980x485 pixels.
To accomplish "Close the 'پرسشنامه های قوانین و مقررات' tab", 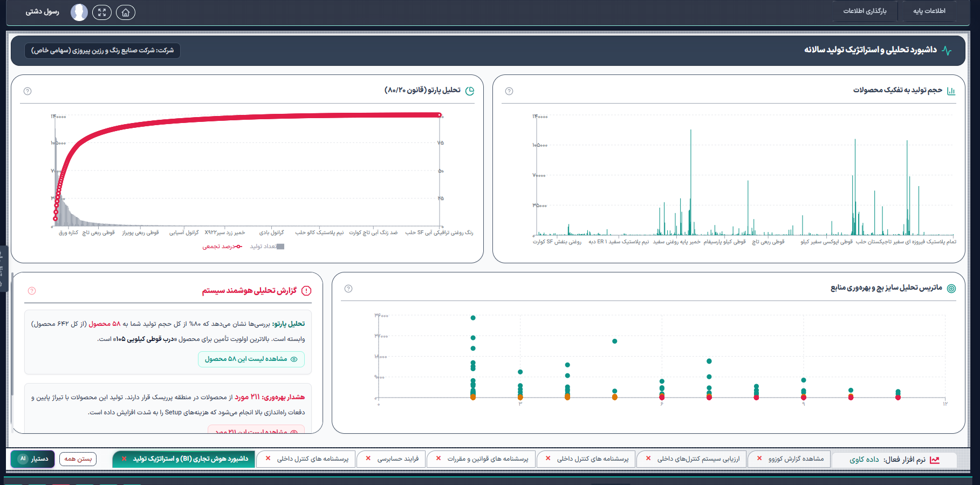I will (438, 459).
